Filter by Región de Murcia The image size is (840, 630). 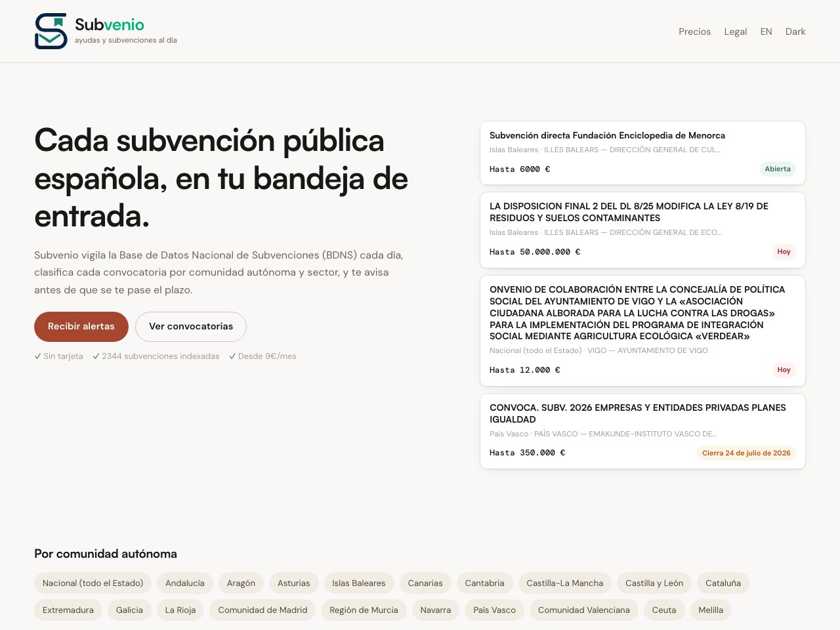tap(364, 610)
